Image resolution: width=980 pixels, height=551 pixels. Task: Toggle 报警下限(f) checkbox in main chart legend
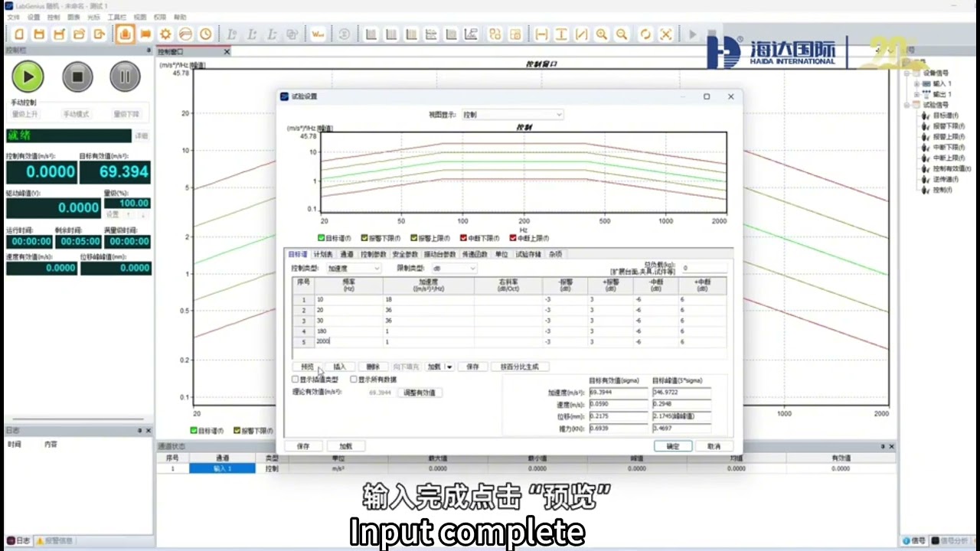coord(237,431)
